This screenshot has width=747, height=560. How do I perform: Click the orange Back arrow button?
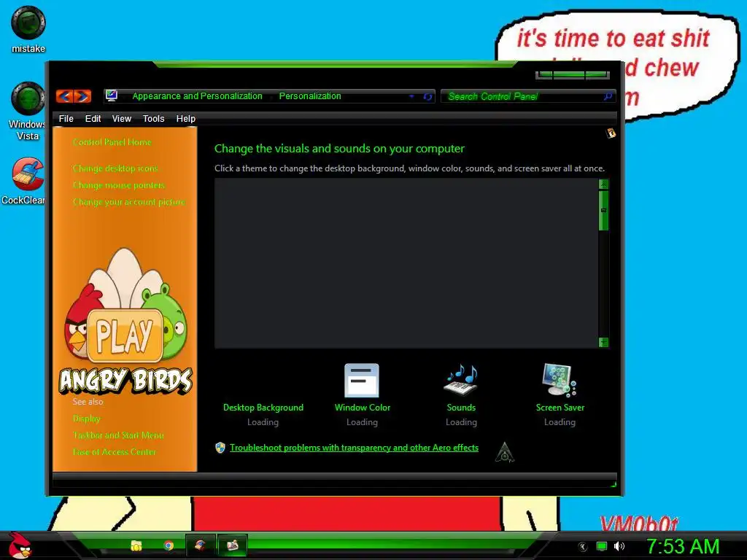[65, 96]
